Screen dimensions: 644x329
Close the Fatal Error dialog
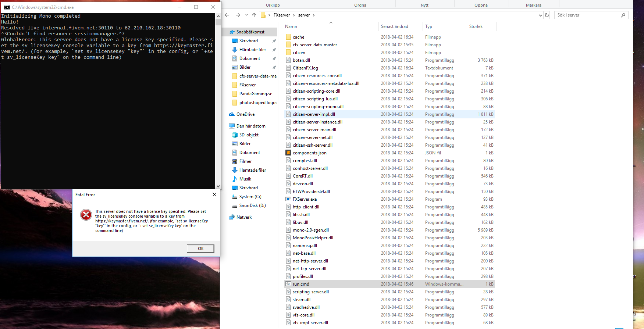tap(214, 194)
